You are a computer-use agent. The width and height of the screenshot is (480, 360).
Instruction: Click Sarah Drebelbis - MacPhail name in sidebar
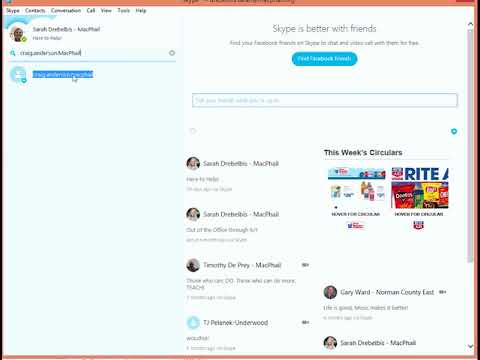[x=66, y=29]
